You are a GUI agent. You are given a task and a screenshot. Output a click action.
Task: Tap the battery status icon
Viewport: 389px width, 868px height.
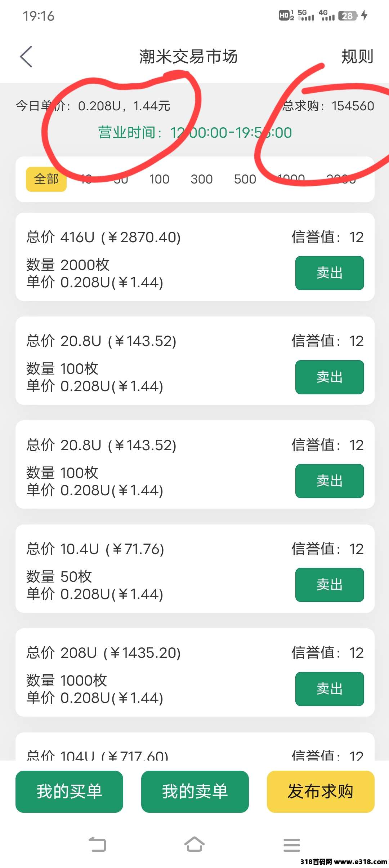click(348, 15)
